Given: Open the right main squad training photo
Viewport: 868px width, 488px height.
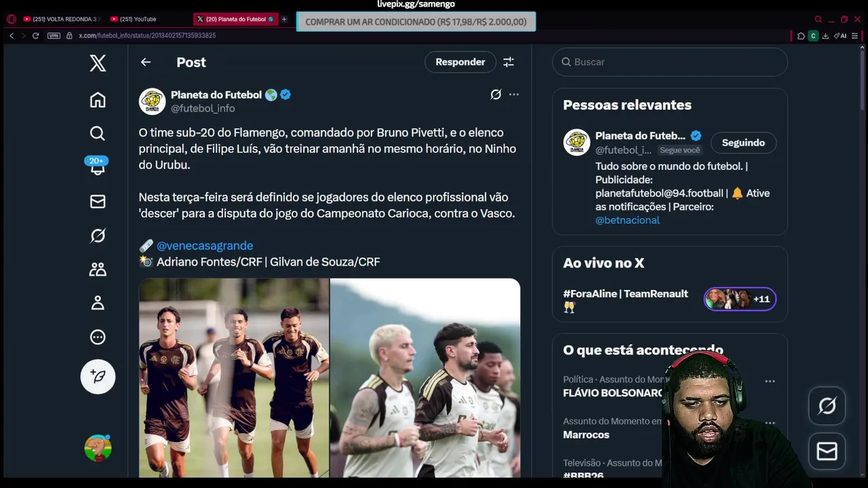Looking at the screenshot, I should point(425,378).
